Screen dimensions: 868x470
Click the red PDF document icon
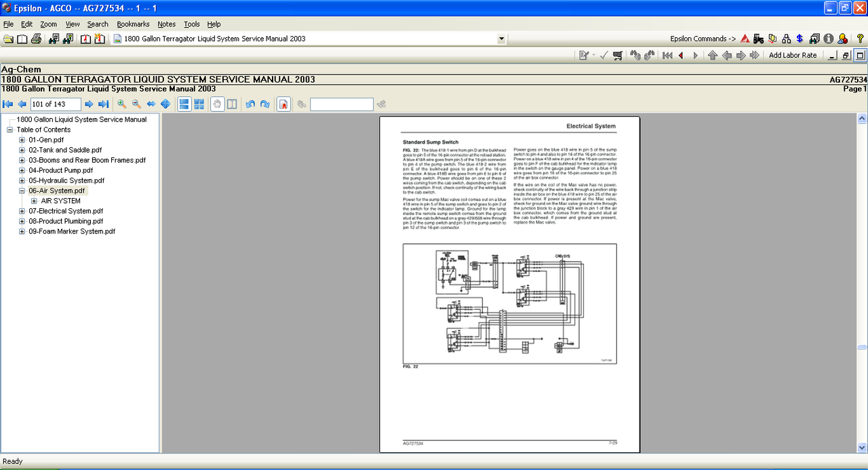tap(283, 104)
